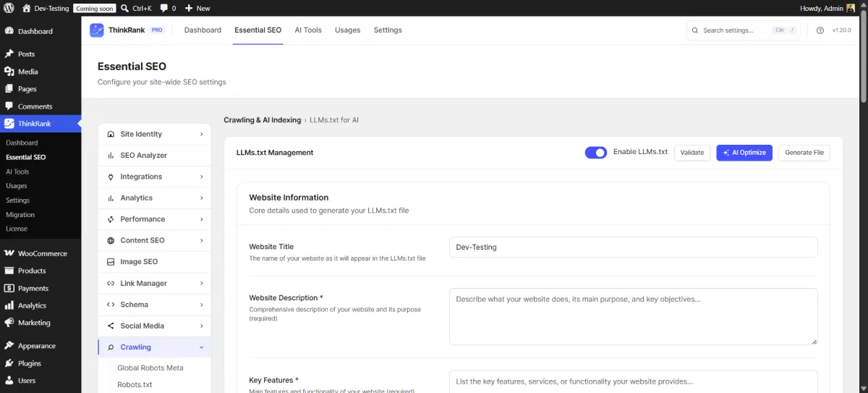868x393 pixels.
Task: Collapse the Crawling section chevron
Action: (202, 347)
